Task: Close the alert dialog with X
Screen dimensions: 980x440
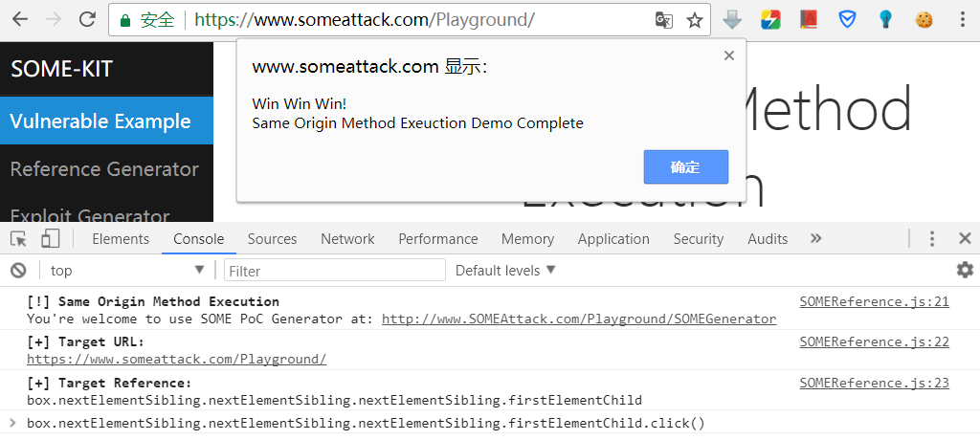Action: 728,55
